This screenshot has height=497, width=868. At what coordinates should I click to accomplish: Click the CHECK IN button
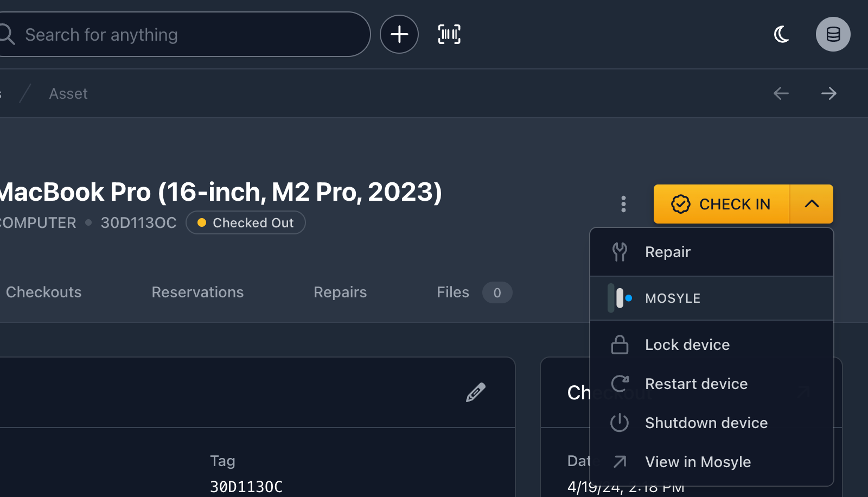click(722, 204)
